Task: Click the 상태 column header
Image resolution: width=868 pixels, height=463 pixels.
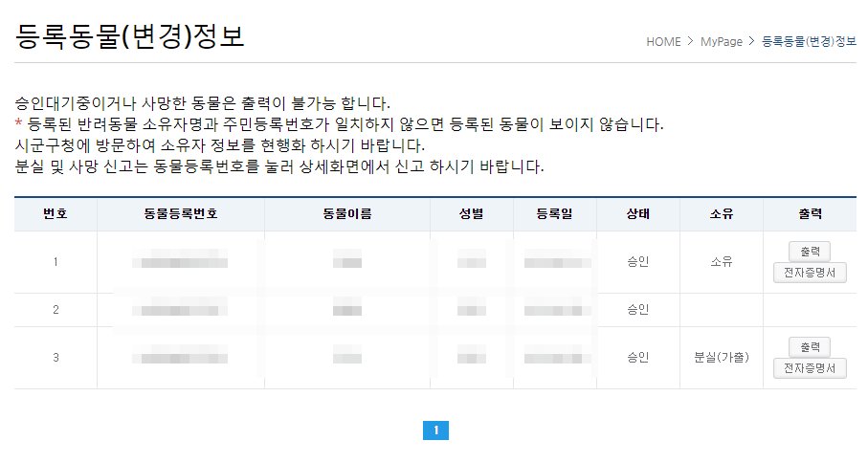Action: [x=638, y=214]
